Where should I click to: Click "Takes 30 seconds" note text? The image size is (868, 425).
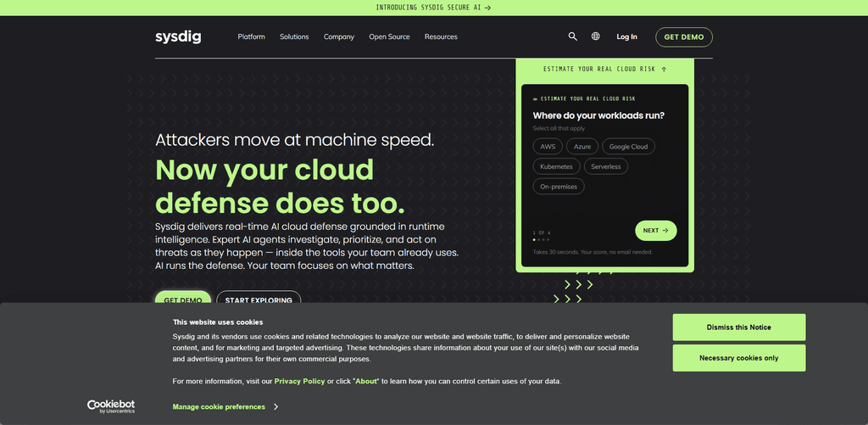[593, 252]
